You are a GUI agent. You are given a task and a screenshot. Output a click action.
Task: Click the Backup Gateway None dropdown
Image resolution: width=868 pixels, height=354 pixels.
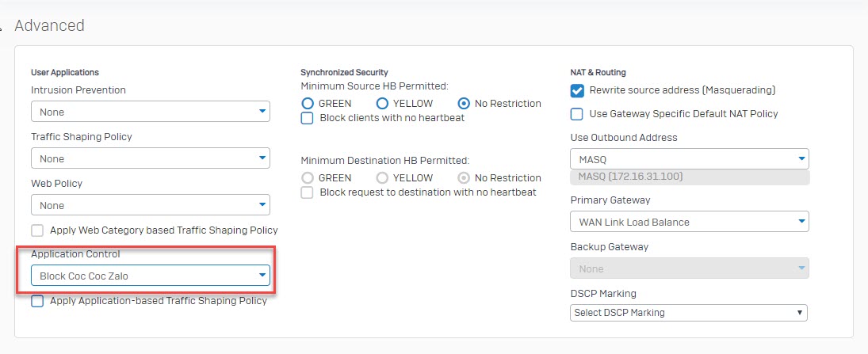tap(690, 268)
